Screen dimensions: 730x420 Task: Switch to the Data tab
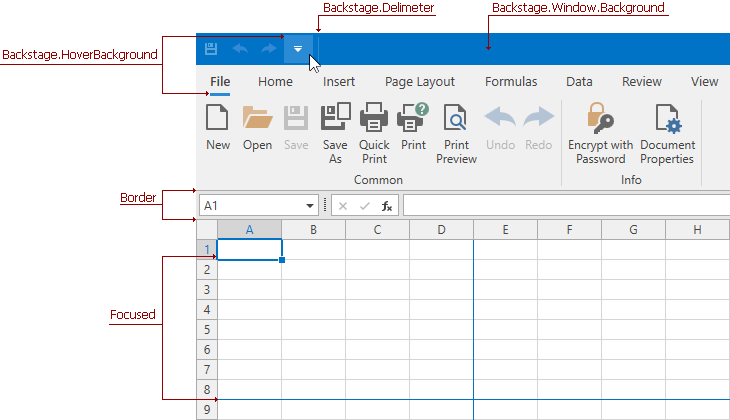[579, 82]
